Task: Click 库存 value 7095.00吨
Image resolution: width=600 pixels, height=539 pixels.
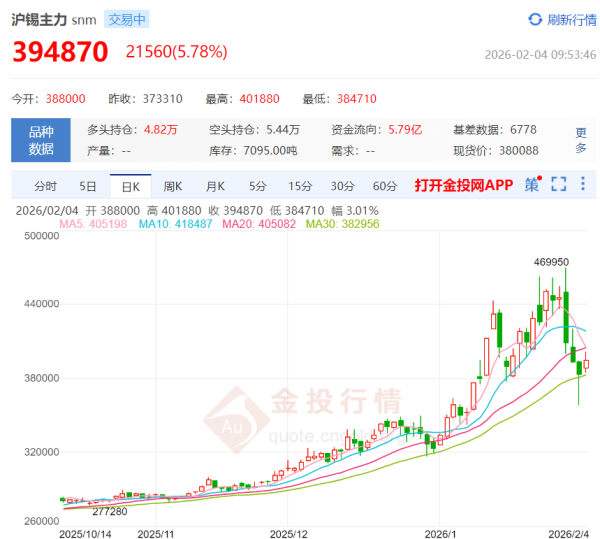Action: [x=270, y=151]
